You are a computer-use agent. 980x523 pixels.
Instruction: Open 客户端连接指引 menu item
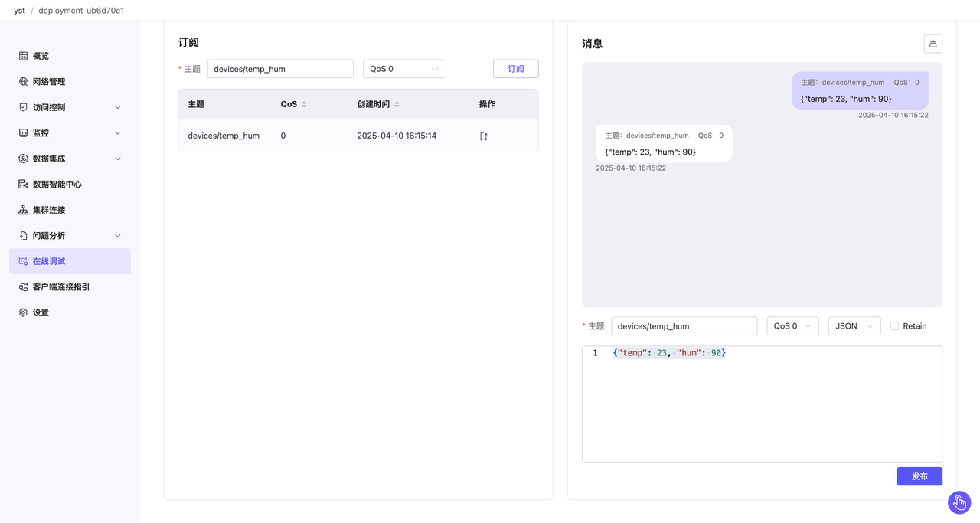coord(60,287)
